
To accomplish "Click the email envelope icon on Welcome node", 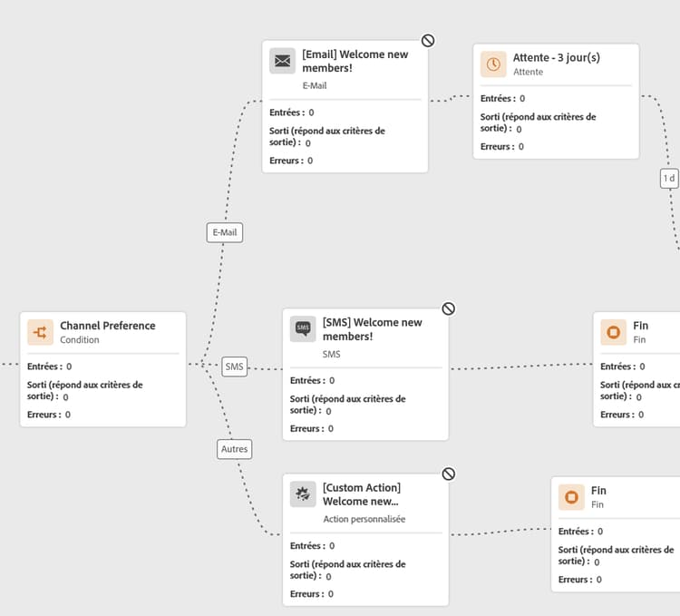I will click(283, 62).
